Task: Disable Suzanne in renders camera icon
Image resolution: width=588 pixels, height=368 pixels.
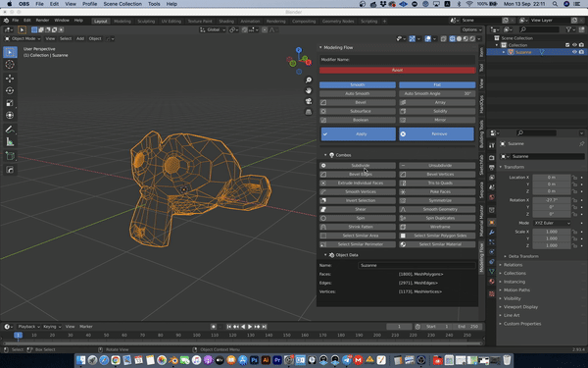Action: coord(581,52)
